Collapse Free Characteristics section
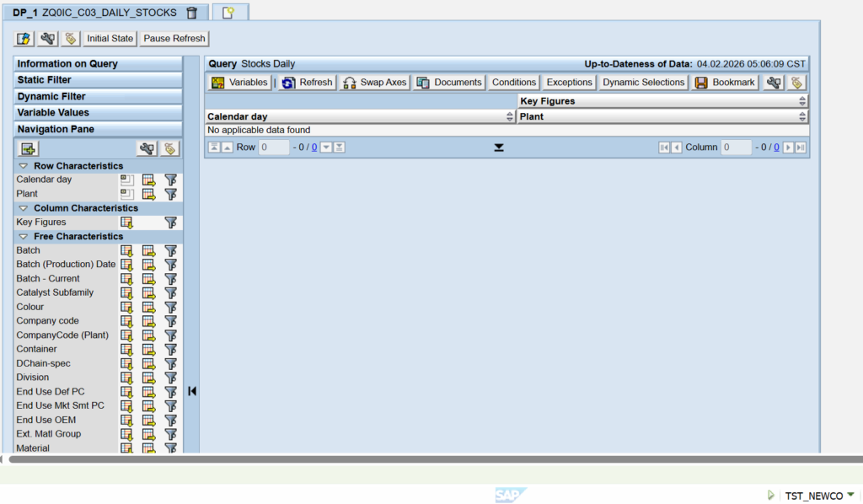 pyautogui.click(x=24, y=237)
